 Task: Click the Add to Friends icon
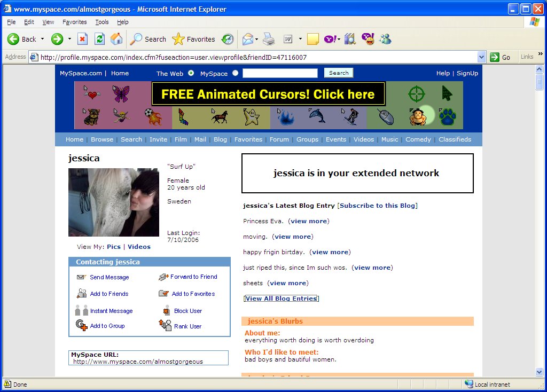click(82, 293)
